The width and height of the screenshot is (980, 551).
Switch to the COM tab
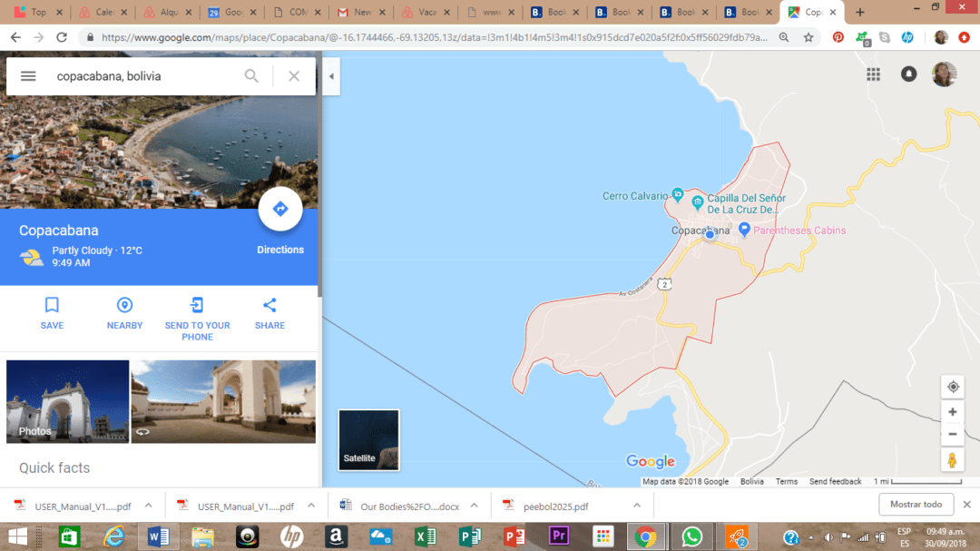click(x=297, y=12)
